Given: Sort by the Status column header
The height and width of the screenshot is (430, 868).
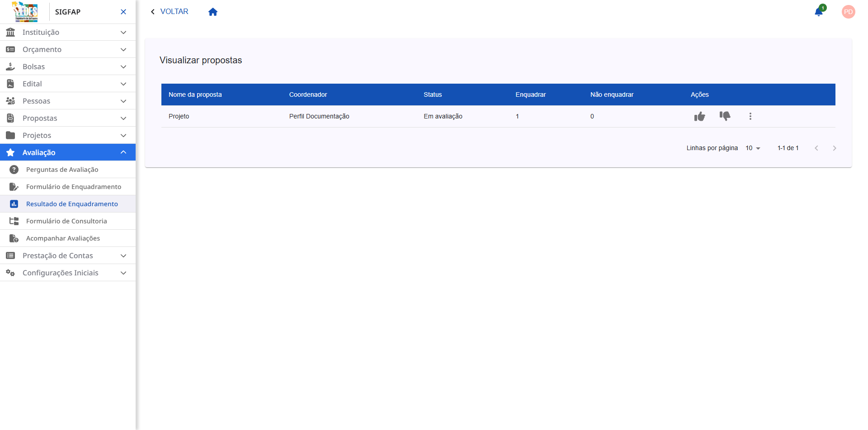Looking at the screenshot, I should tap(432, 95).
